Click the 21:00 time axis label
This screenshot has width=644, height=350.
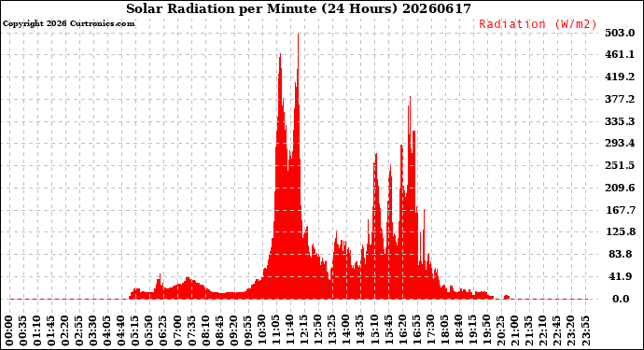pos(515,331)
